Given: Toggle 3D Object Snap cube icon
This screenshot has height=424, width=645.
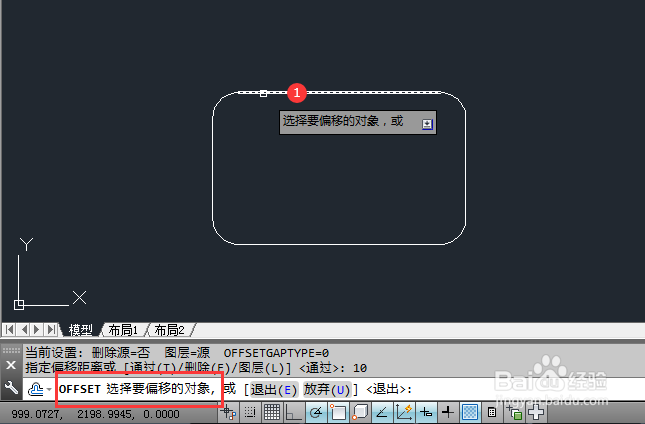Looking at the screenshot, I should 360,412.
